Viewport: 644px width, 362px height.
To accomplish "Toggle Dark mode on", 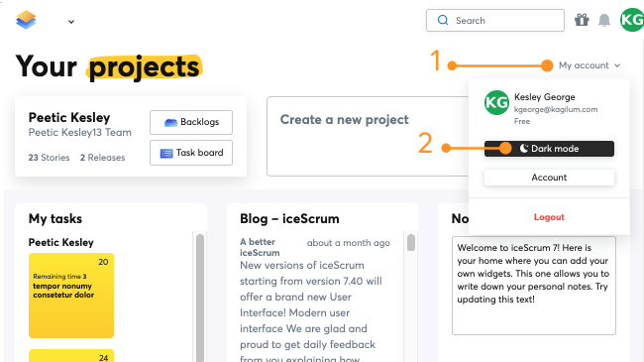I will [x=549, y=149].
